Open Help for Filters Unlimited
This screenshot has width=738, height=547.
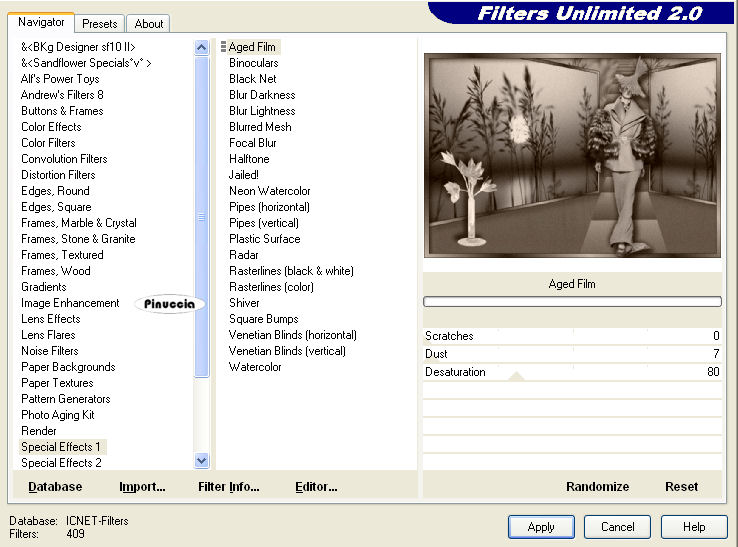click(x=694, y=527)
